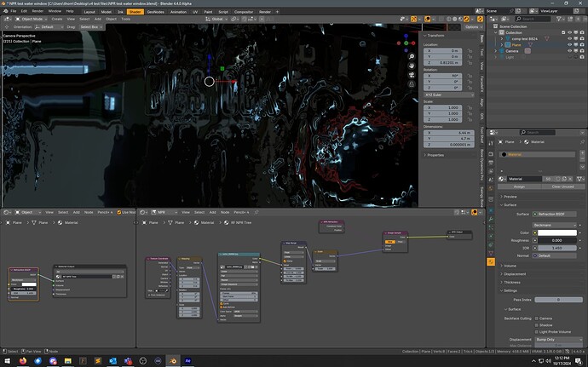Open the Bump Only displacement dropdown
Viewport: 588px width, 367px height.
pyautogui.click(x=559, y=339)
